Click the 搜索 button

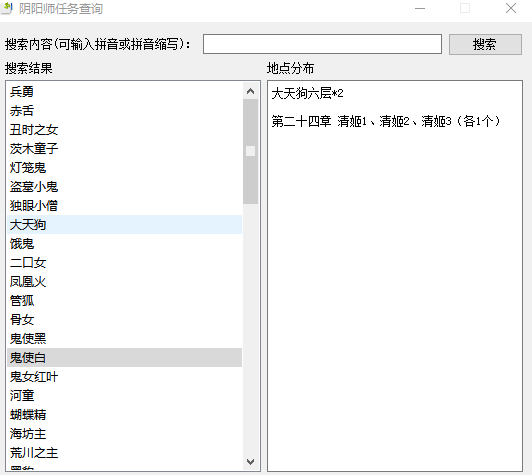[x=485, y=44]
